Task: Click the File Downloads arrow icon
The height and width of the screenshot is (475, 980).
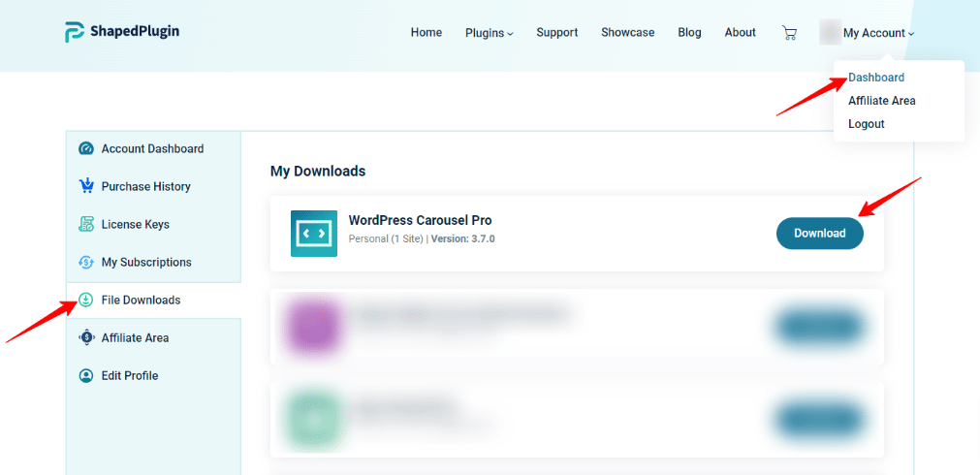Action: point(85,300)
